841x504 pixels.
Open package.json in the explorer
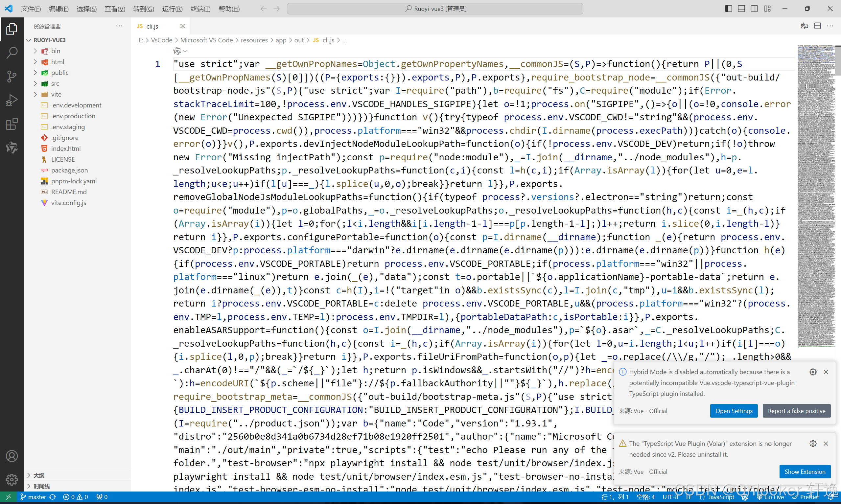point(69,170)
